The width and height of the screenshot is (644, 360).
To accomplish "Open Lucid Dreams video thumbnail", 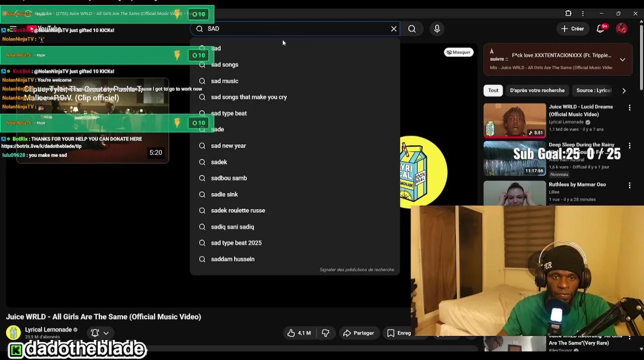I will [x=514, y=120].
